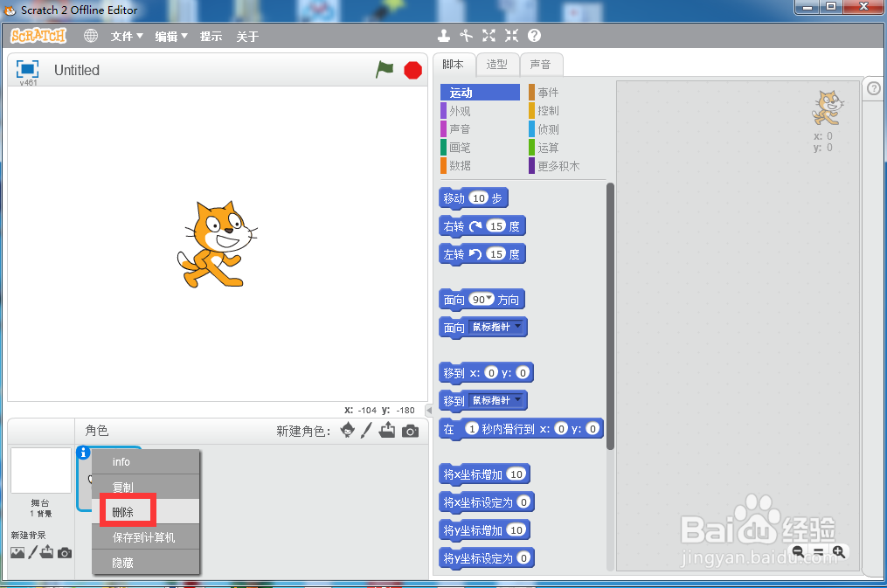Open 鼠标指针 dropdown in 面向 block

tap(496, 327)
